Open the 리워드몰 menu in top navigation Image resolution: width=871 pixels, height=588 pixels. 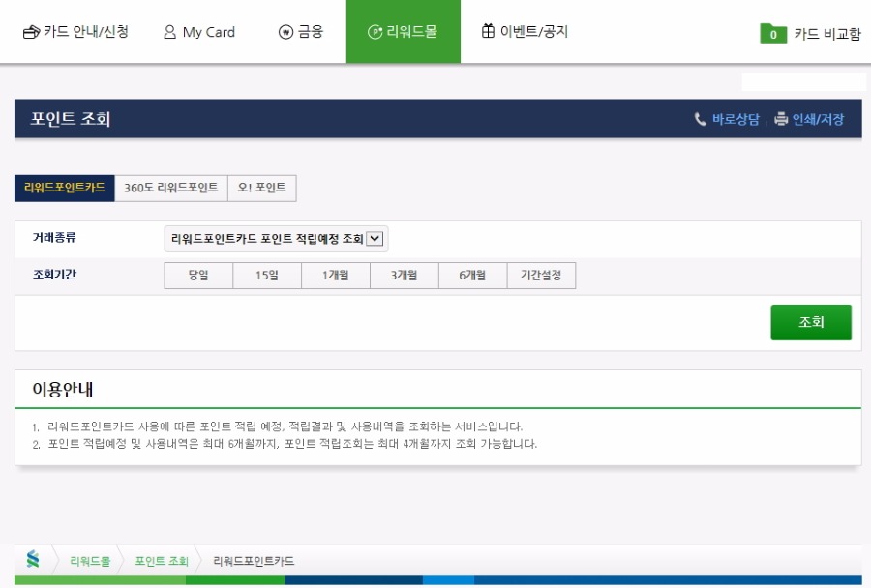403,32
